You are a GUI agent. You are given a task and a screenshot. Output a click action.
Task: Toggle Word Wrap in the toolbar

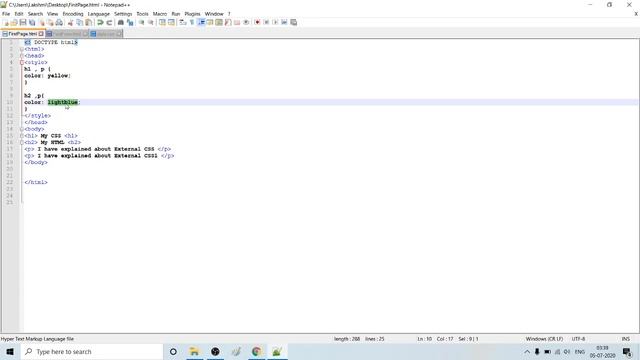click(x=182, y=22)
